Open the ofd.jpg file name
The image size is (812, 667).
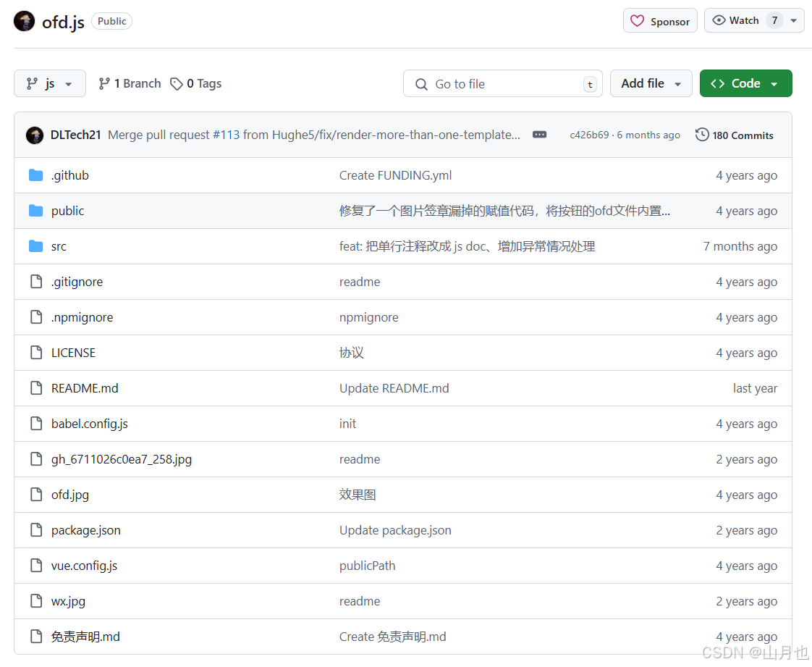[x=70, y=495]
